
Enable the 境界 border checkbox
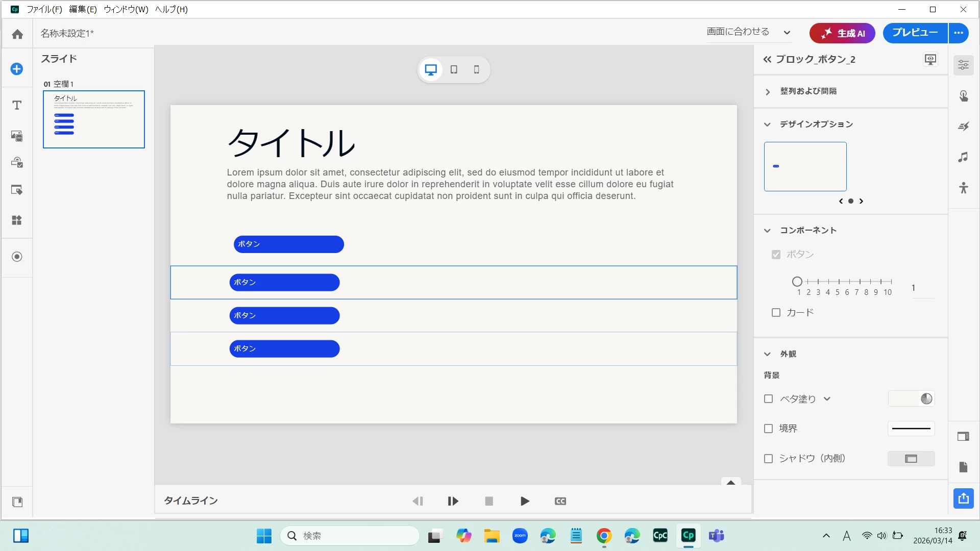(768, 429)
